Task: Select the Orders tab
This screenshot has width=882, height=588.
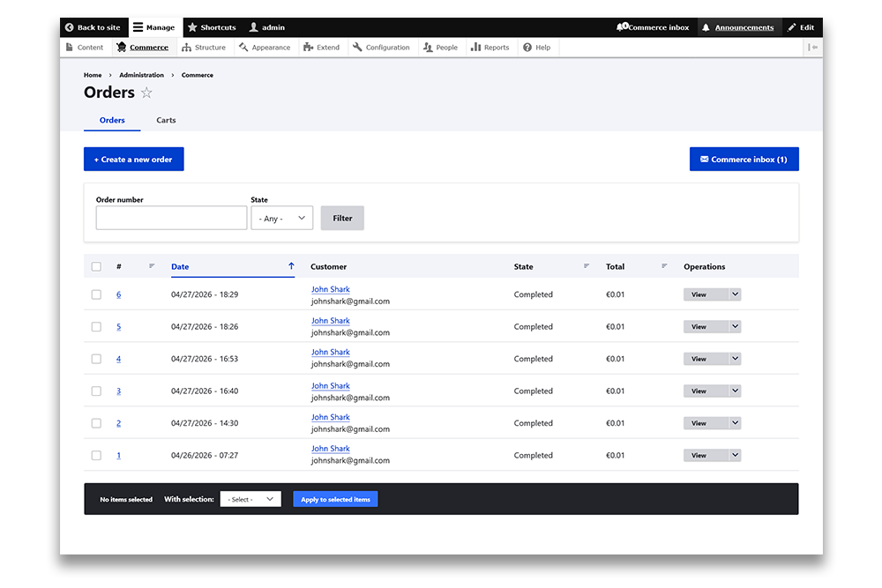Action: (x=112, y=120)
